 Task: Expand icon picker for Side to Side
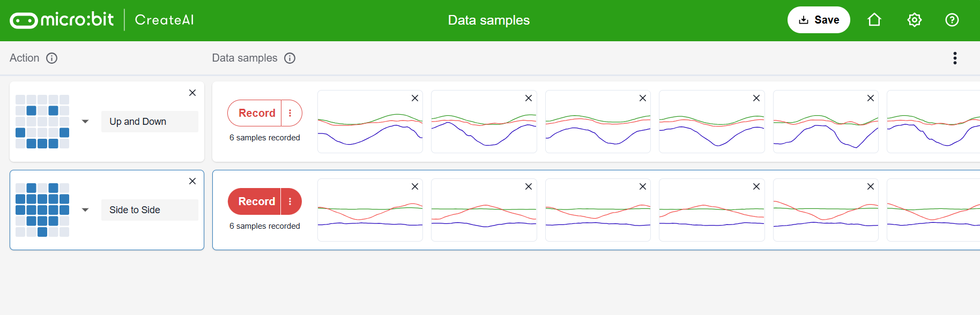point(85,210)
